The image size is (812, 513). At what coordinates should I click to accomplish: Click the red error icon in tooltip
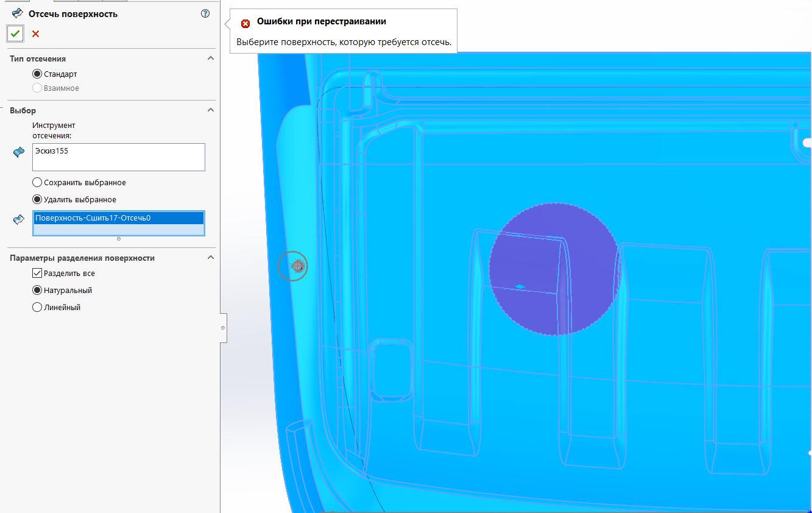coord(245,24)
